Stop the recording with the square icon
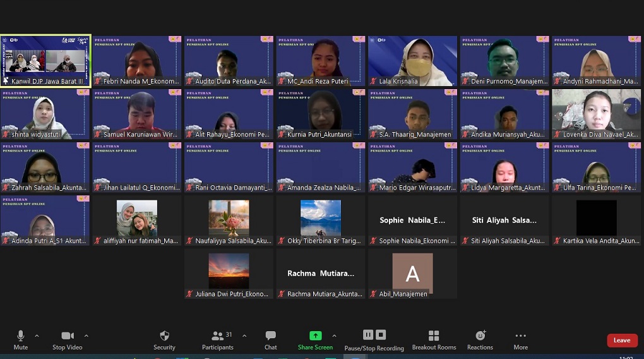 click(x=381, y=335)
